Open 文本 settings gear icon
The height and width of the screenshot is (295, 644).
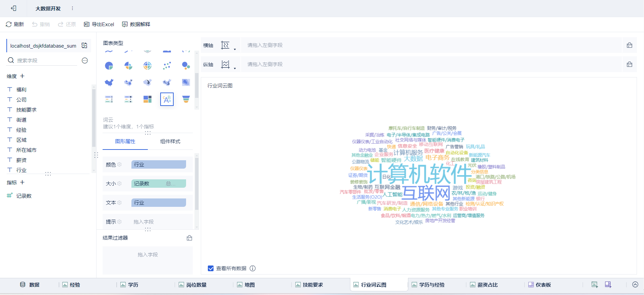point(119,203)
